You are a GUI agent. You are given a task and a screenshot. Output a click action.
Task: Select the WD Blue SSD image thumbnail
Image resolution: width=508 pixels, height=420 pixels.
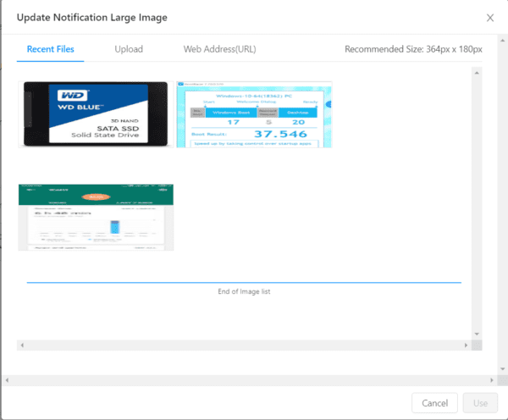coord(96,114)
